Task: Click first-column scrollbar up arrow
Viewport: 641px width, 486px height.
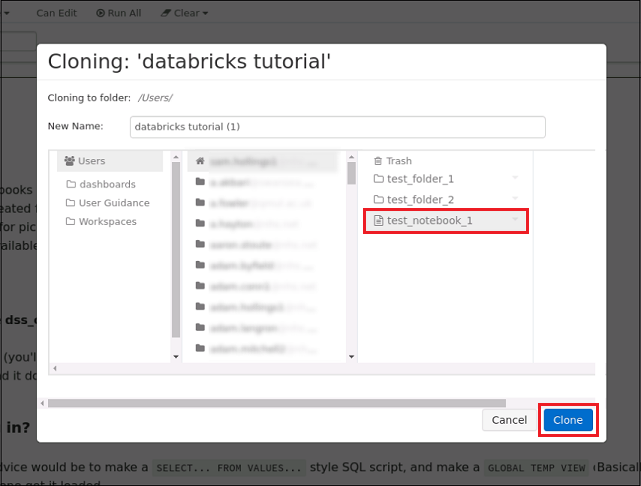Action: coord(176,157)
